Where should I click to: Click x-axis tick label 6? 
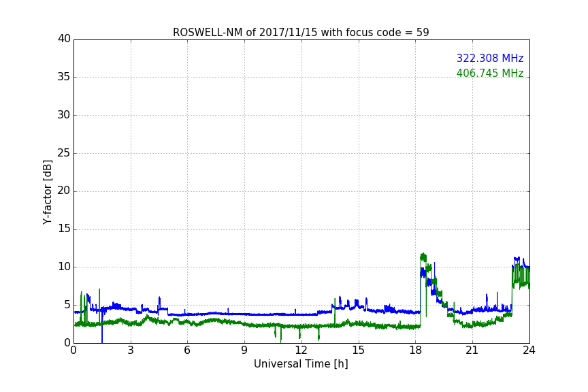click(x=187, y=350)
